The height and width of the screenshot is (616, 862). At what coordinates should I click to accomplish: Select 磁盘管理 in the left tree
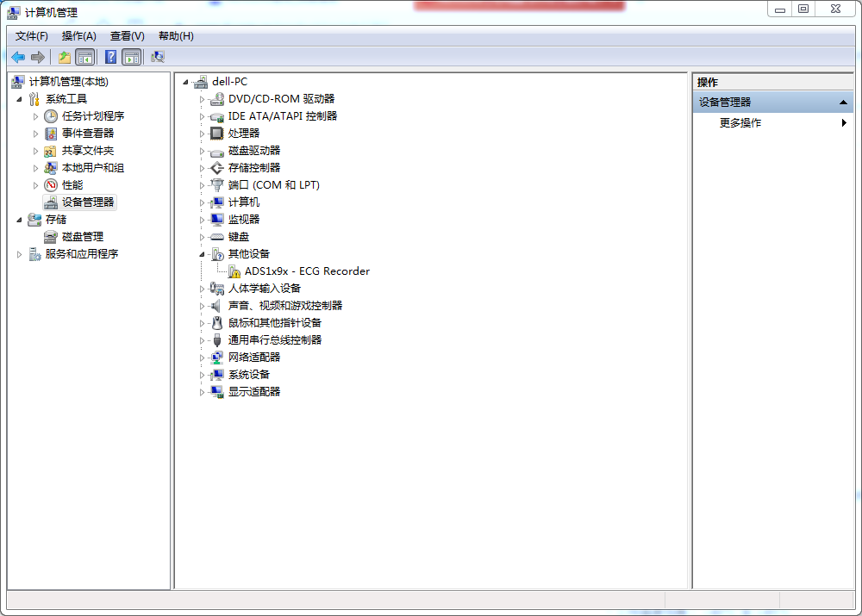tap(83, 237)
